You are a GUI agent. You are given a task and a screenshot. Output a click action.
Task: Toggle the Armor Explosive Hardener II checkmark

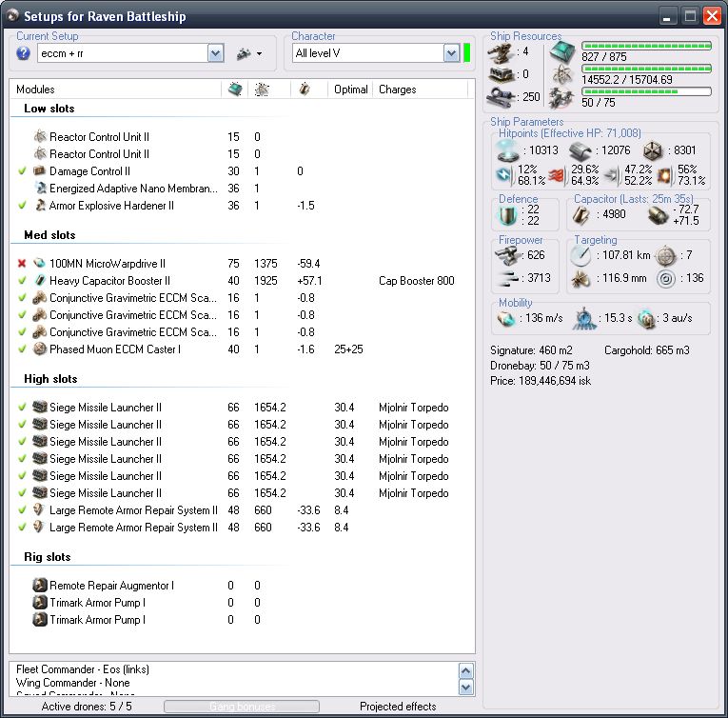pyautogui.click(x=22, y=206)
